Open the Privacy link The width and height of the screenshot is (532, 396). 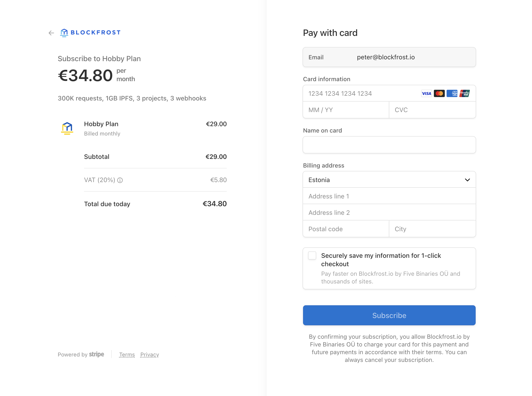(149, 355)
